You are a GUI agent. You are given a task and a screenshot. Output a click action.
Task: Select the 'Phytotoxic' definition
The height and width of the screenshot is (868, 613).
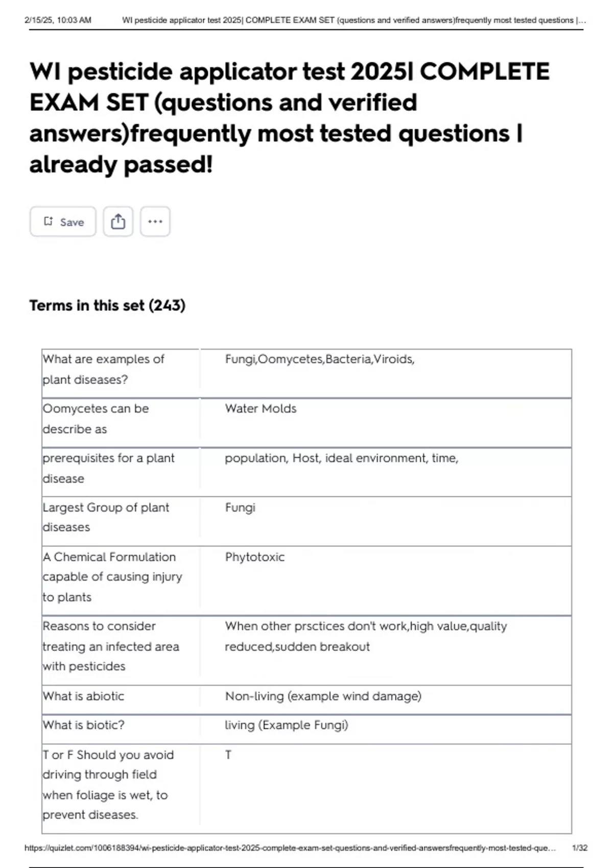click(x=254, y=557)
